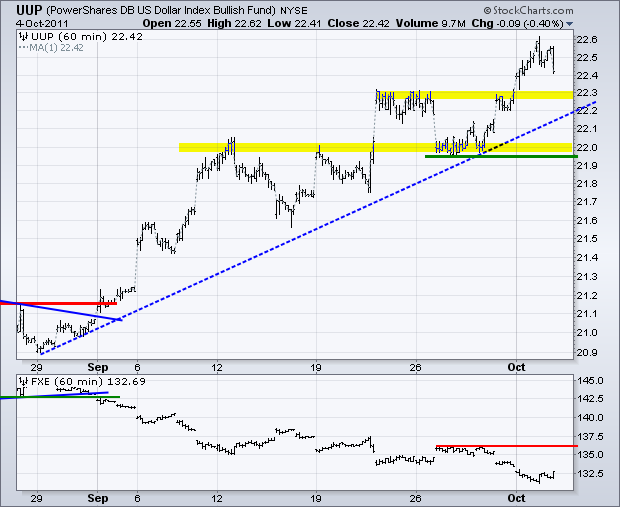Click the price-bar icon beside FXE legend
The image size is (620, 507).
click(x=24, y=382)
